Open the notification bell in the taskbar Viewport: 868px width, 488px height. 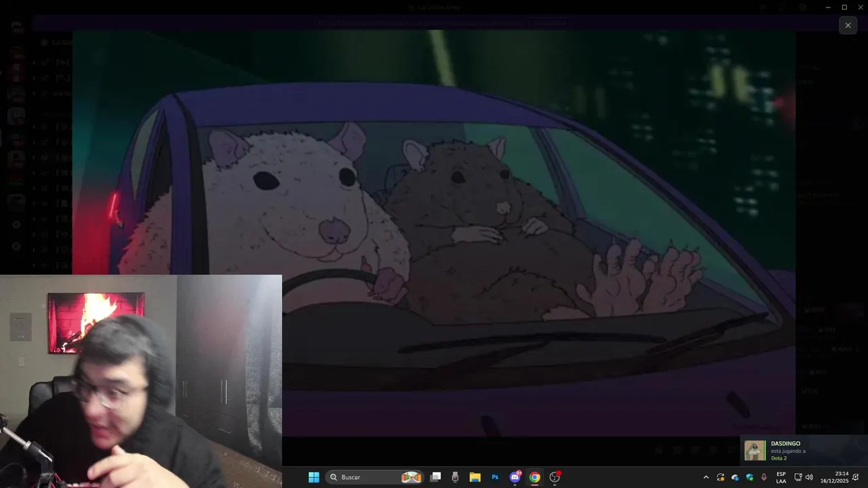[856, 477]
